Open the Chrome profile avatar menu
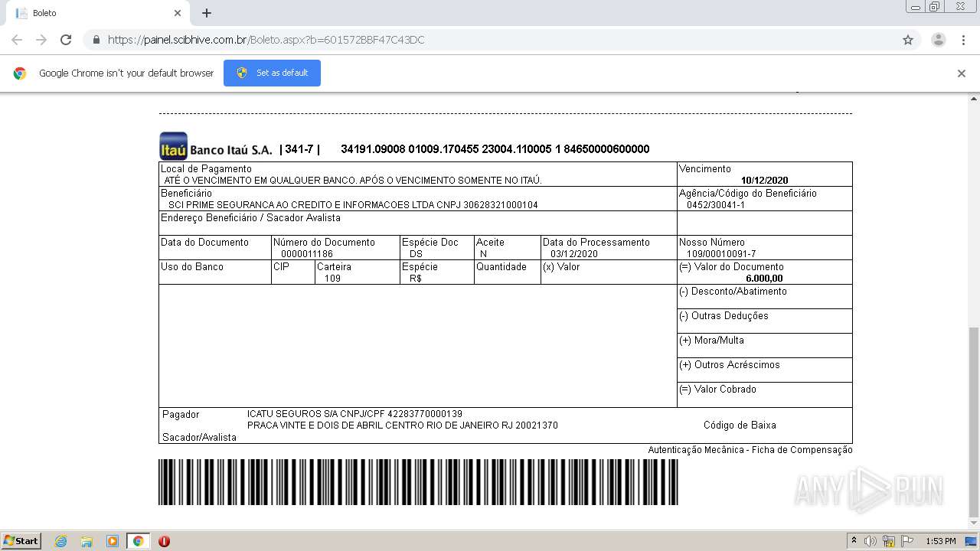980x551 pixels. point(938,40)
